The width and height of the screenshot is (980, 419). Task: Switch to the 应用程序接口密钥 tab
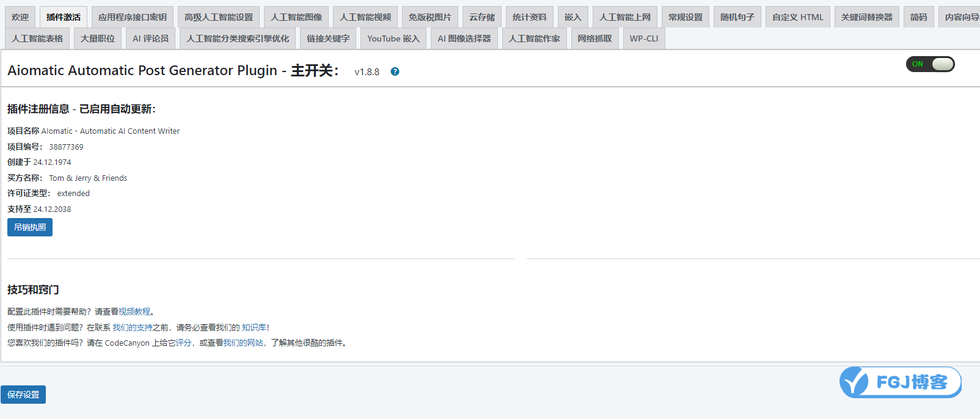click(x=133, y=17)
